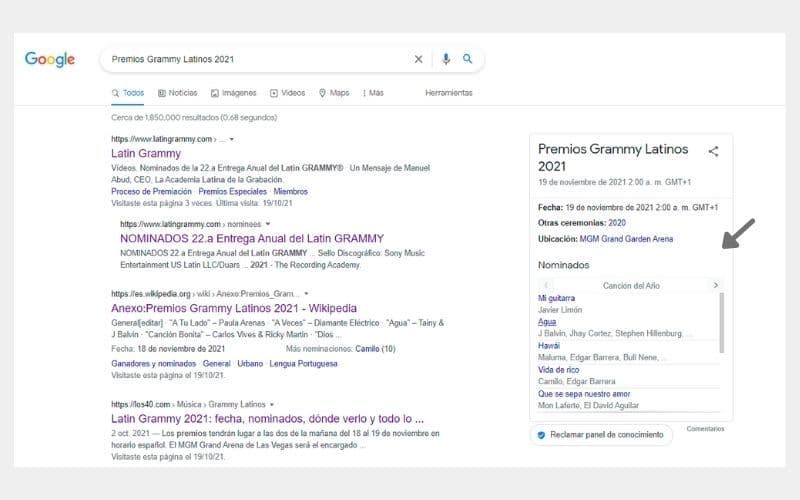800x500 pixels.
Task: Start voice search with microphone icon
Action: [x=446, y=59]
